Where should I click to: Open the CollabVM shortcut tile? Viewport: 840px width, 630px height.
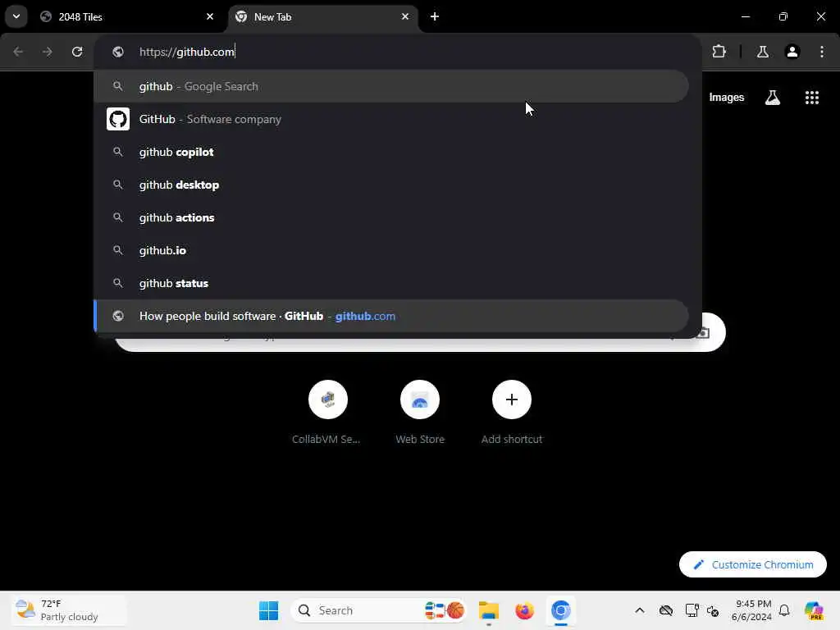point(327,413)
